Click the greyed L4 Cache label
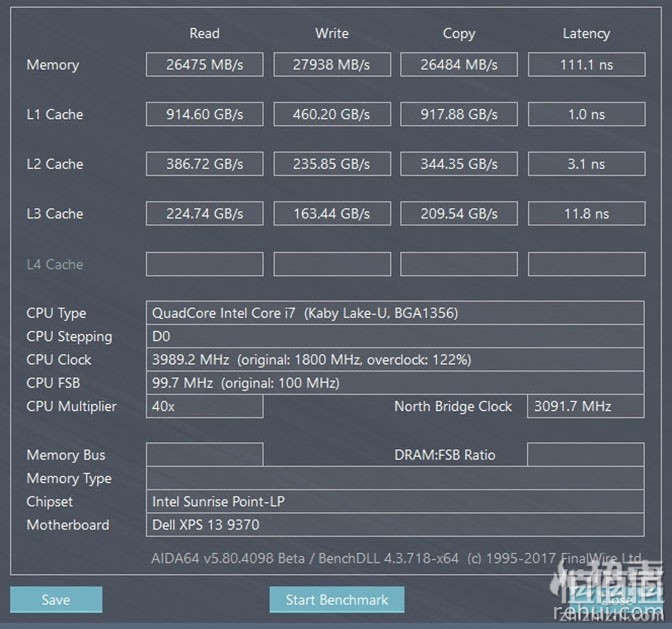 point(55,264)
